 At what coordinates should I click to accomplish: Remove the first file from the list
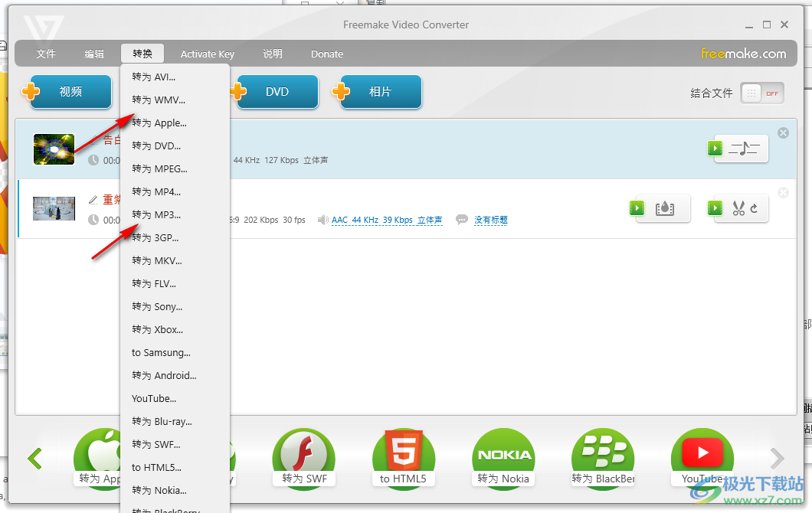(x=783, y=133)
